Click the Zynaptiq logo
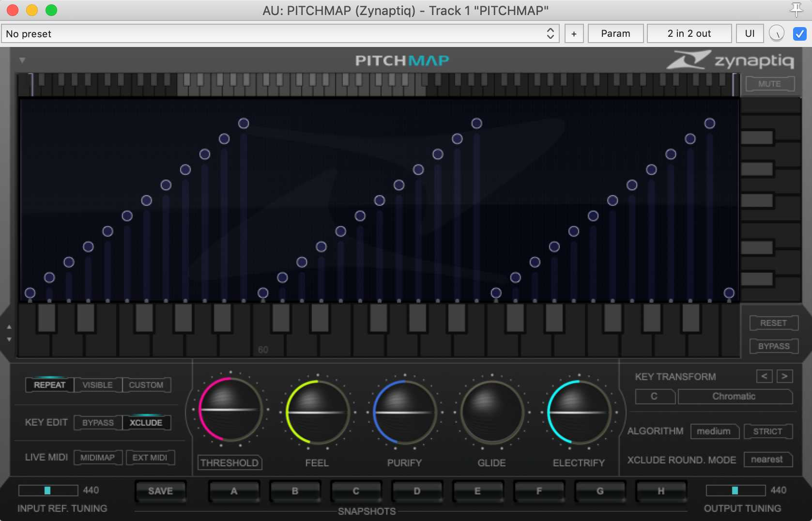This screenshot has width=812, height=521. [730, 61]
